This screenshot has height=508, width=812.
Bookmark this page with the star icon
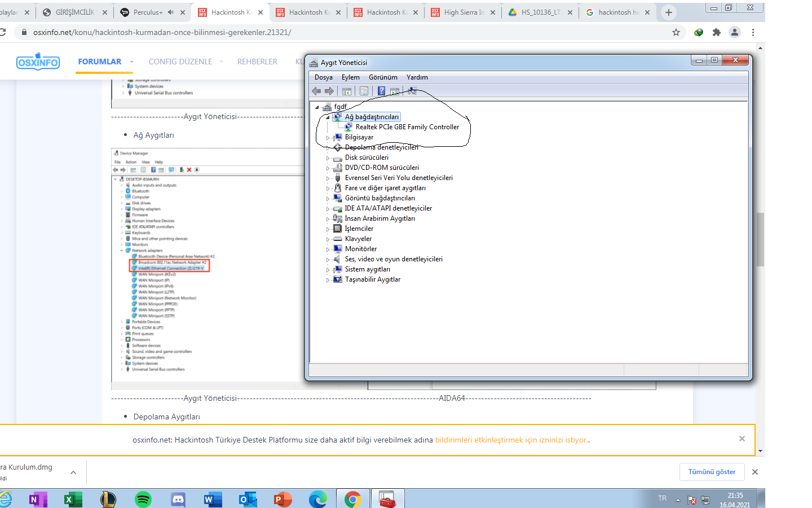coord(676,32)
